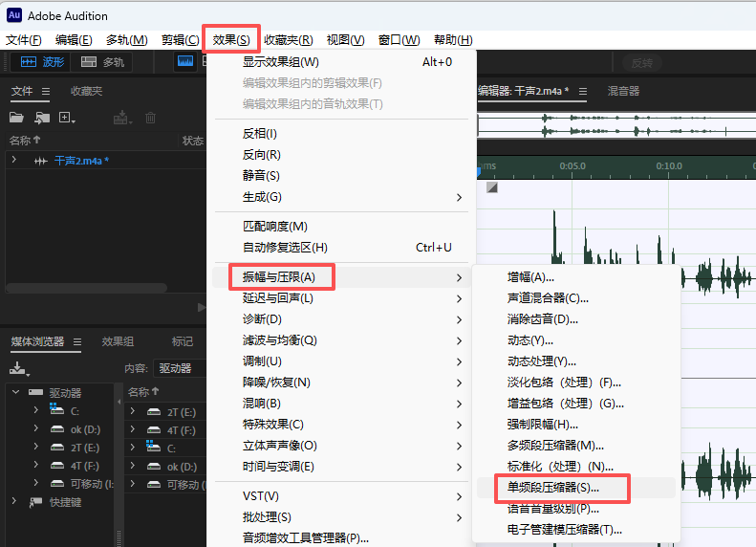The image size is (756, 547).
Task: Choose 显示效果组(W) menu entry
Action: click(341, 62)
